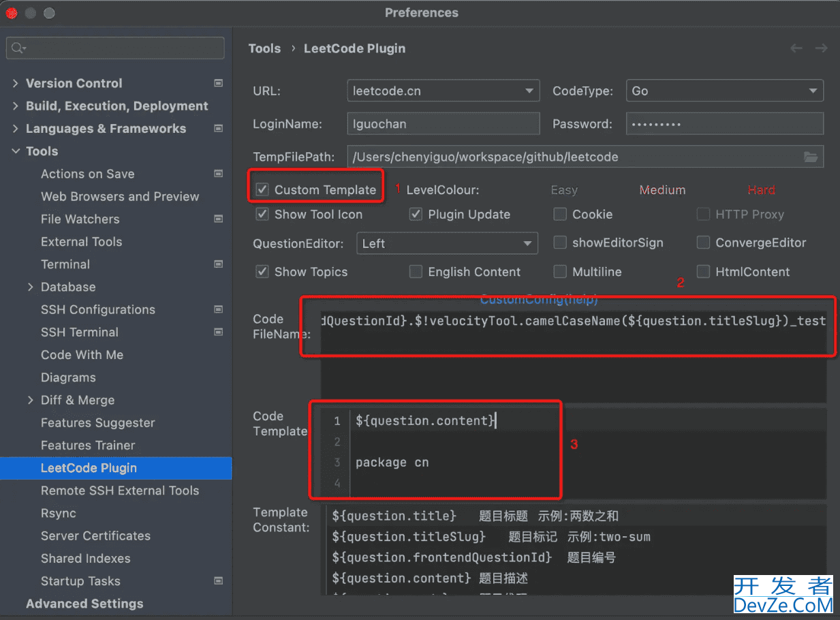Click project-level icon beside SSH Configurations
Screen dimensions: 840x620
coord(219,309)
